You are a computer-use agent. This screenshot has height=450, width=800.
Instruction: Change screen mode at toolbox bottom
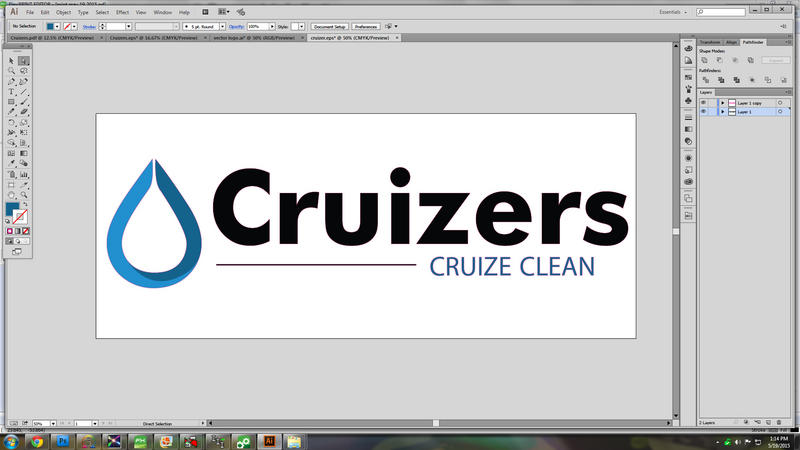click(x=17, y=252)
